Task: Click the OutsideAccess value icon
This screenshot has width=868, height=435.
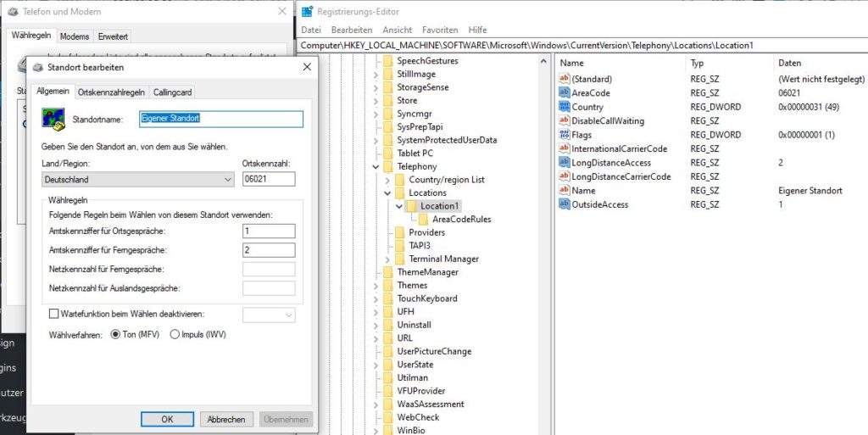Action: (565, 204)
